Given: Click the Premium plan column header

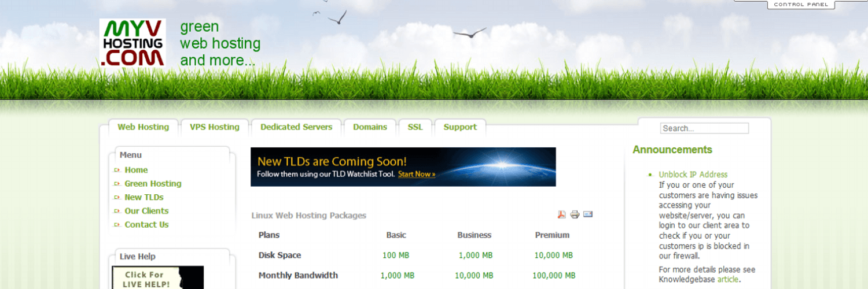Looking at the screenshot, I should (553, 235).
